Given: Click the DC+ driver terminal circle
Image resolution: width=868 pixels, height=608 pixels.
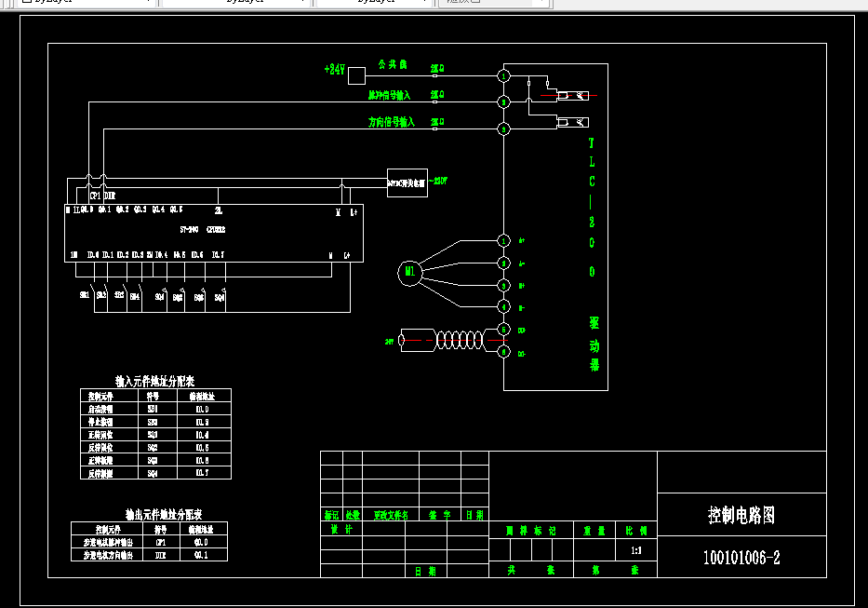Looking at the screenshot, I should click(503, 330).
